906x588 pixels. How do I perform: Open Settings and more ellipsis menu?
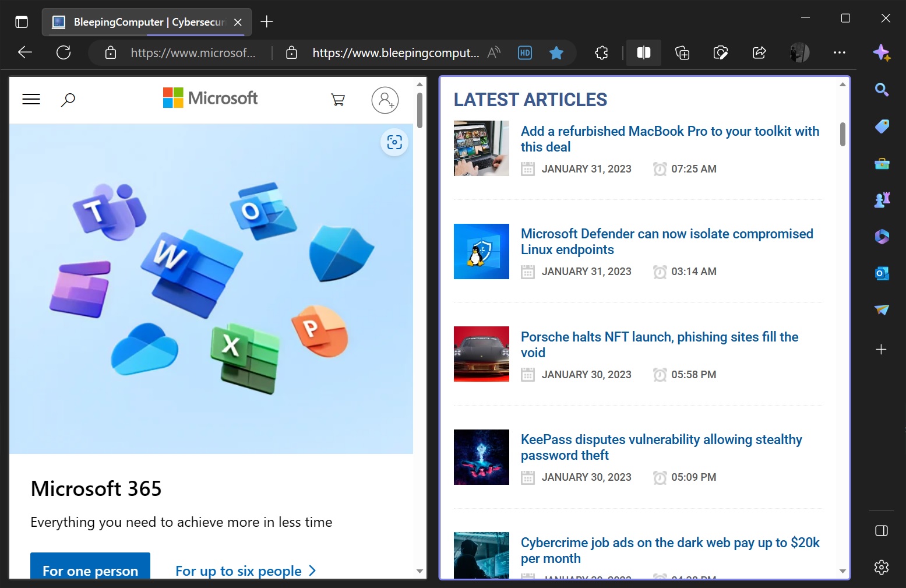(x=839, y=52)
